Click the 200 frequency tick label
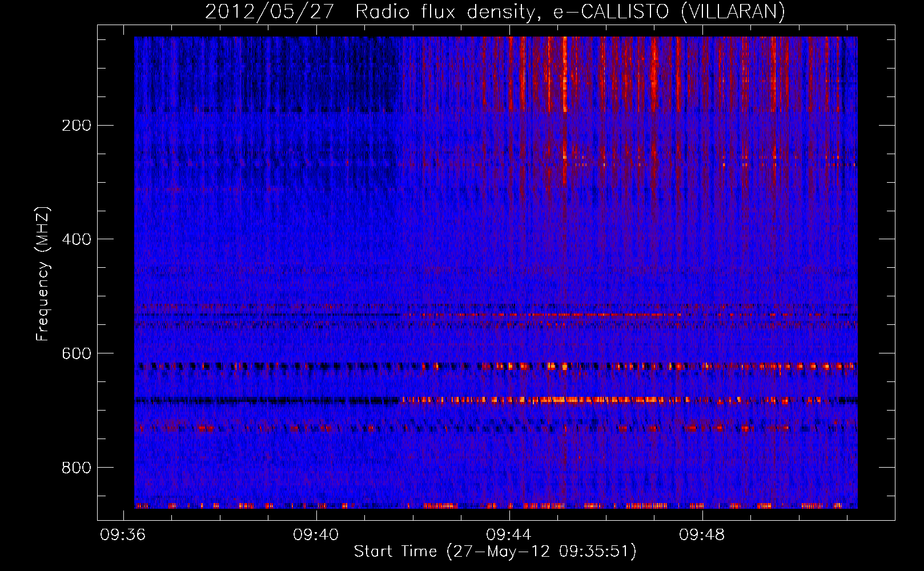This screenshot has height=571, width=924. (x=77, y=125)
